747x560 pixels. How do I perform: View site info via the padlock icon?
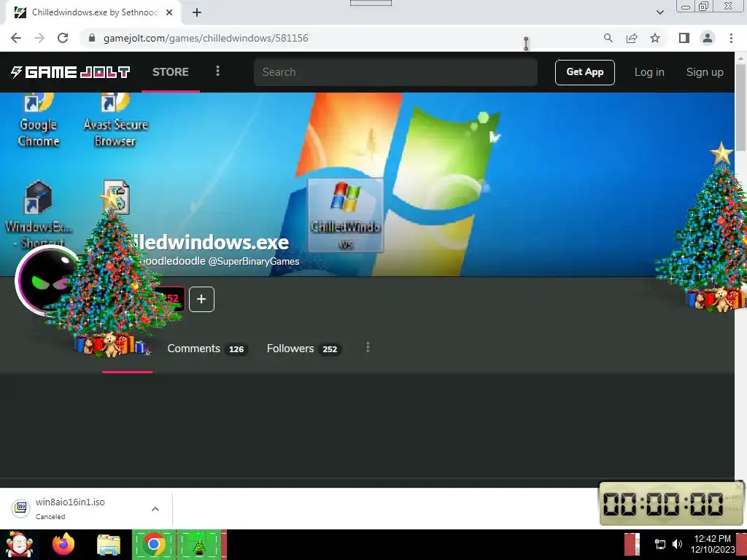(92, 38)
